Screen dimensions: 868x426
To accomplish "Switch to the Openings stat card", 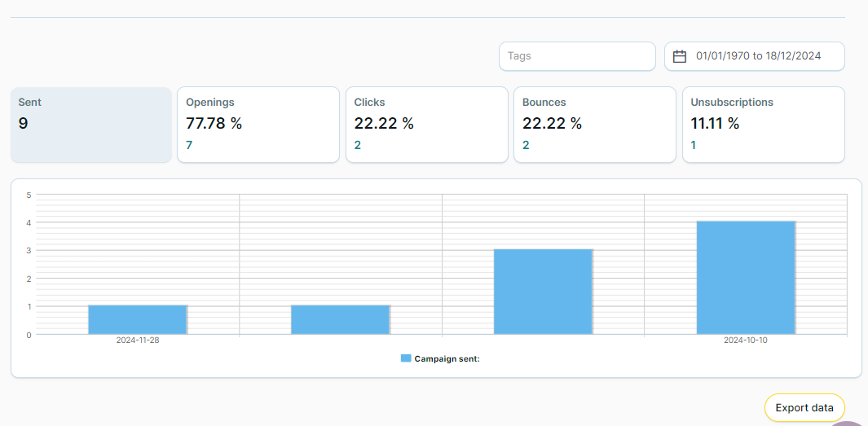I will pyautogui.click(x=258, y=125).
